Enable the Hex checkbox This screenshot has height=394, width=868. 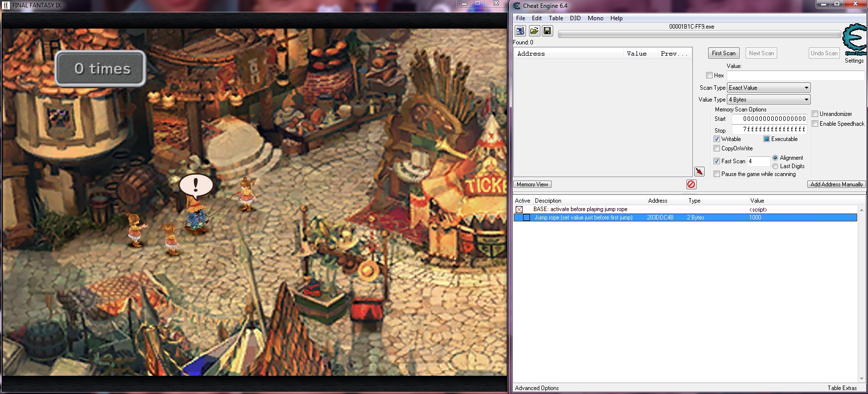pyautogui.click(x=709, y=75)
